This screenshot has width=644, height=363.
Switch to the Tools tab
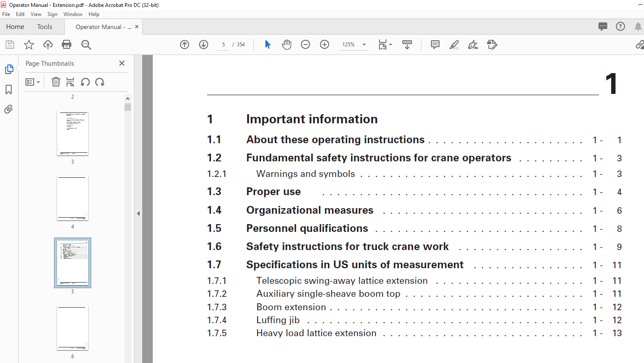pos(45,26)
